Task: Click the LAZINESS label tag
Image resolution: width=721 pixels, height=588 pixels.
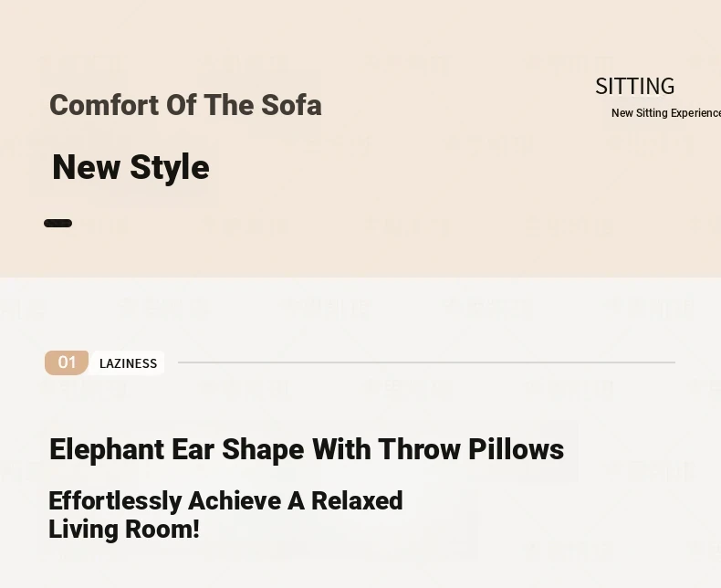Action: (128, 363)
